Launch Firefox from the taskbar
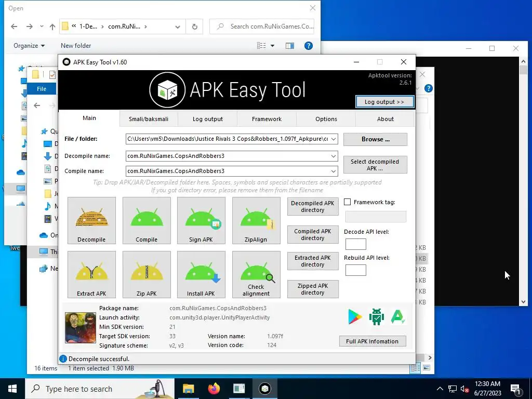 (x=214, y=389)
